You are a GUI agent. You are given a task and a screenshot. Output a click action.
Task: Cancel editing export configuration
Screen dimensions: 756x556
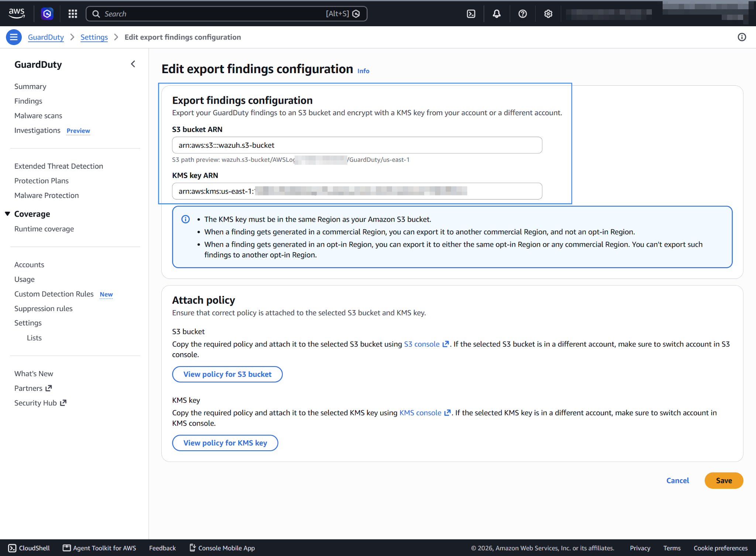tap(677, 481)
